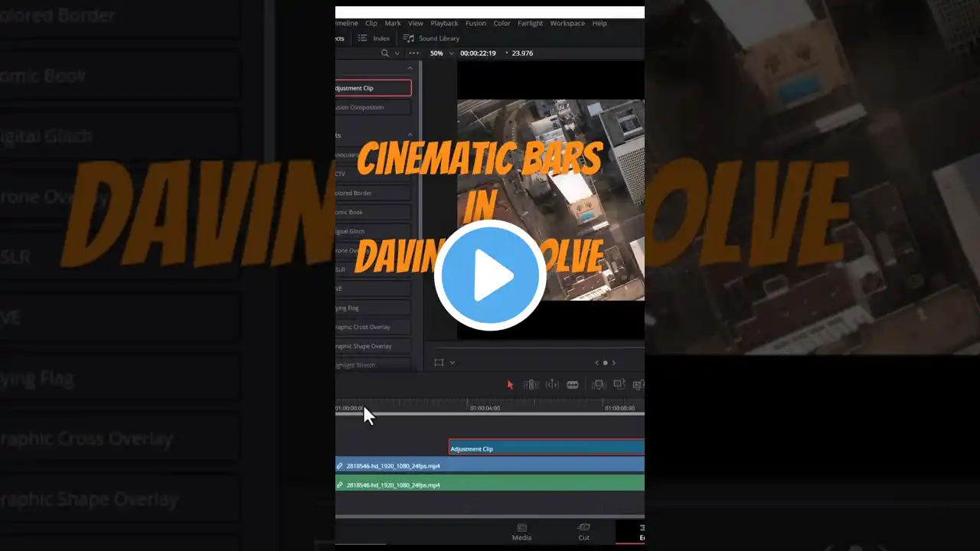Open the Sound Library panel

[x=439, y=38]
